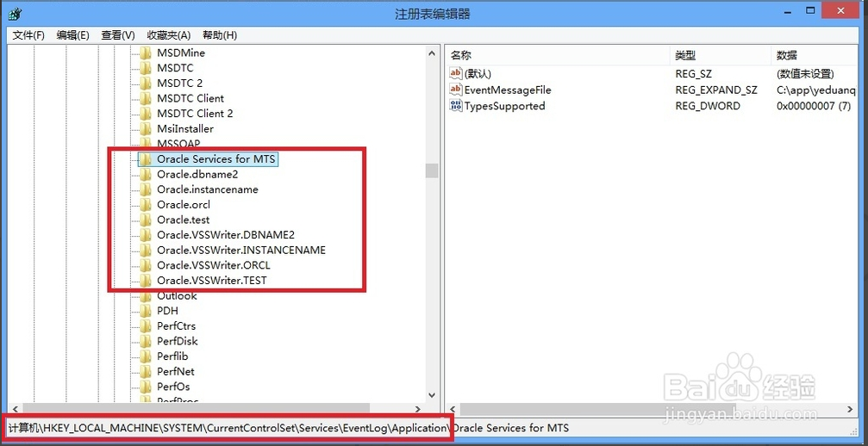Select the Oracle.orcl key label
Viewport: 868px width, 446px height.
tap(184, 204)
